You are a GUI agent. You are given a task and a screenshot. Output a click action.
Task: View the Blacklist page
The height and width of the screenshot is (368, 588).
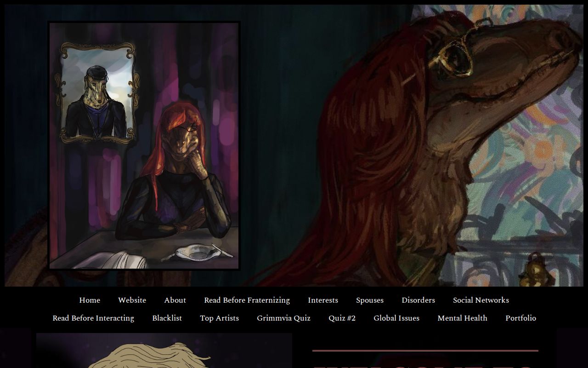click(x=167, y=318)
